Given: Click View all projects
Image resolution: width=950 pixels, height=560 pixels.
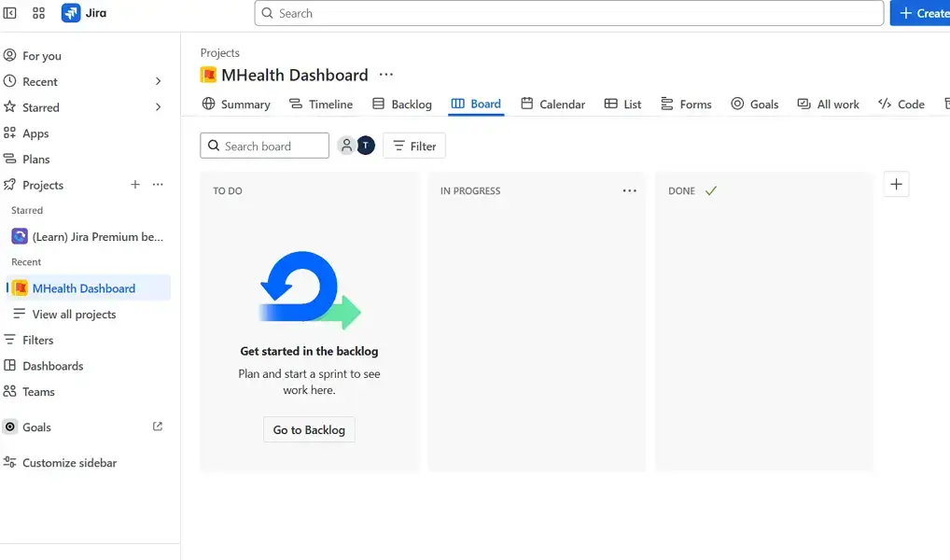Looking at the screenshot, I should point(74,314).
